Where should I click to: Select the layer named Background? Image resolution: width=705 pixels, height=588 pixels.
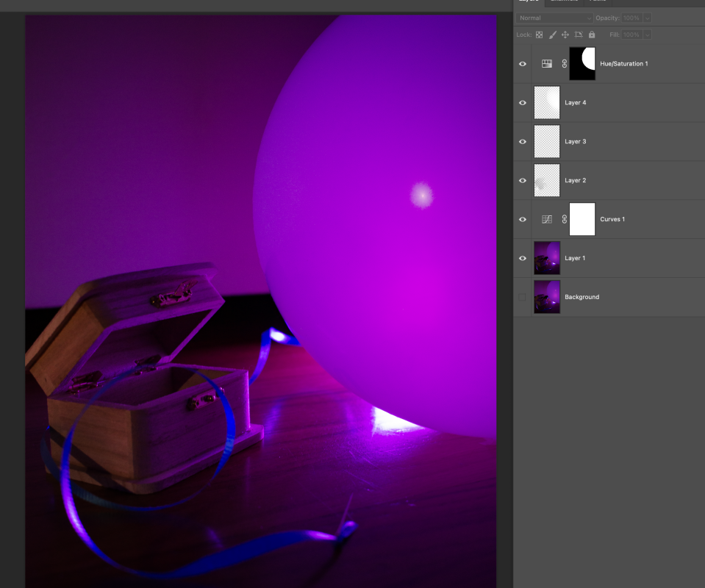(581, 297)
